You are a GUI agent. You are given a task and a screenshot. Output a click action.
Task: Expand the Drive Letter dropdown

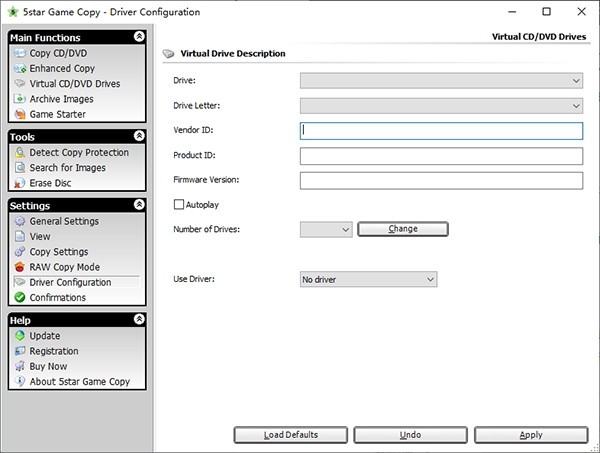tap(441, 105)
